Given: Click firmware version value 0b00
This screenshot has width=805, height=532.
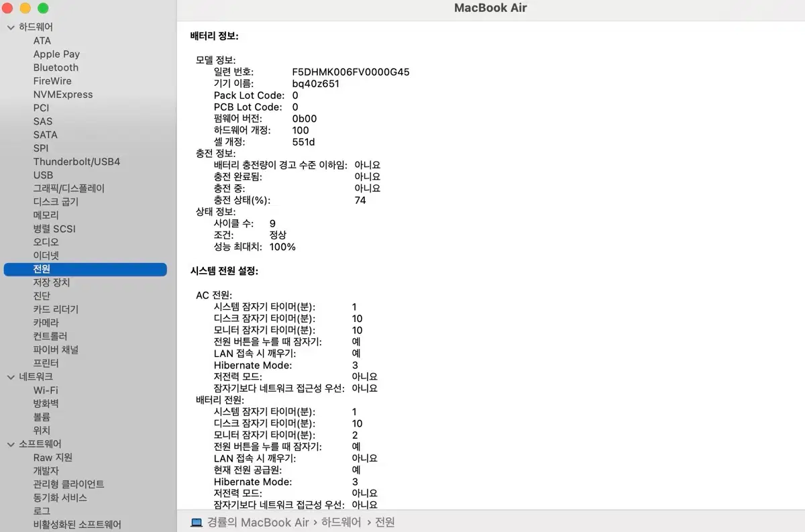Looking at the screenshot, I should [305, 119].
